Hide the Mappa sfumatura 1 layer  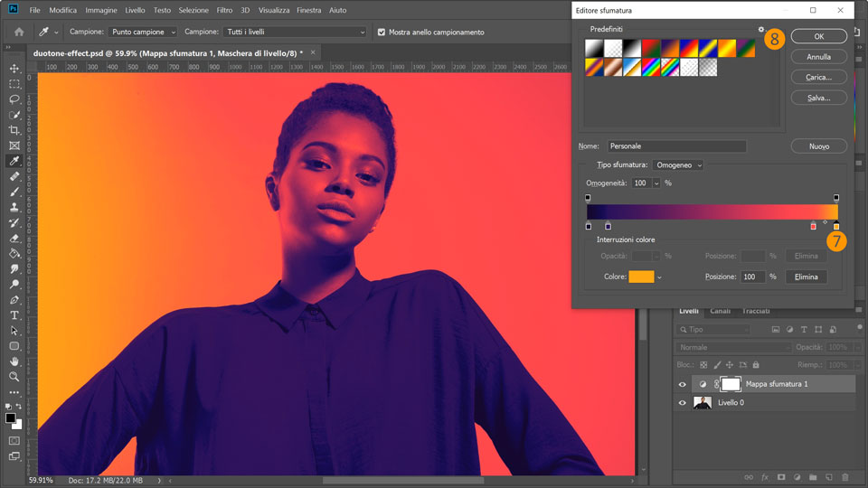(683, 384)
